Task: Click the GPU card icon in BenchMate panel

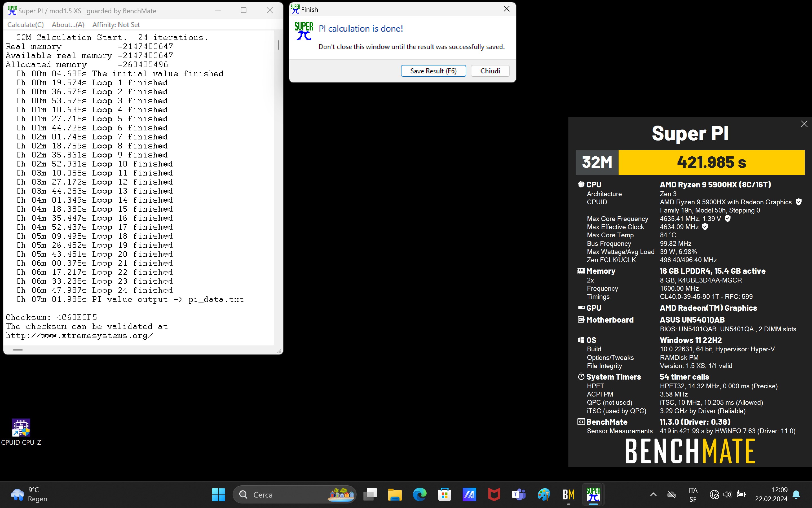Action: 581,307
